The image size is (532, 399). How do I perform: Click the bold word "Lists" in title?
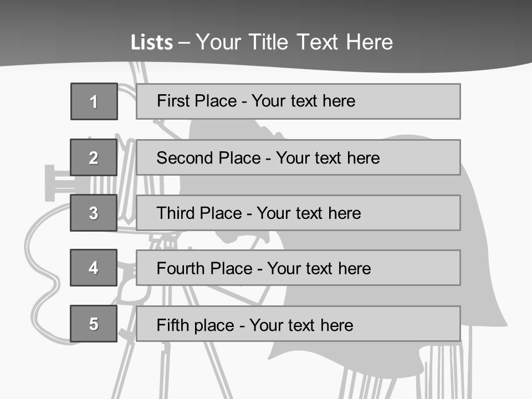[151, 43]
